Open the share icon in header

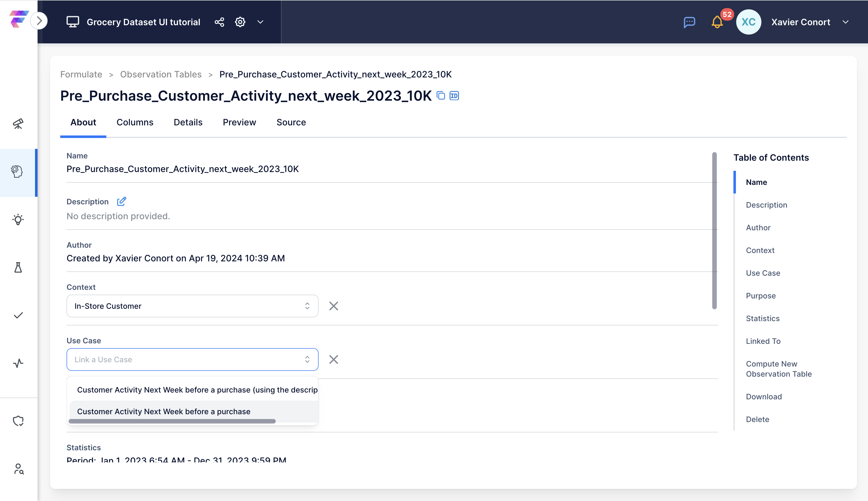point(219,22)
